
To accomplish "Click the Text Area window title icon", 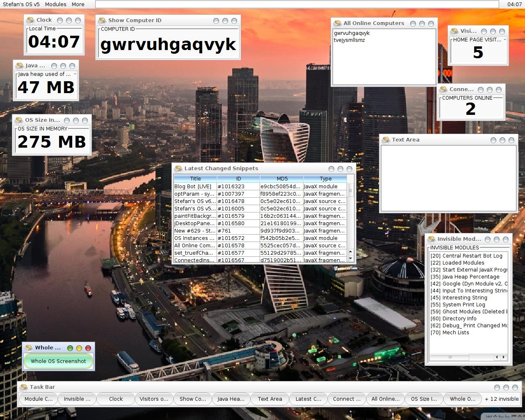I will coord(386,140).
